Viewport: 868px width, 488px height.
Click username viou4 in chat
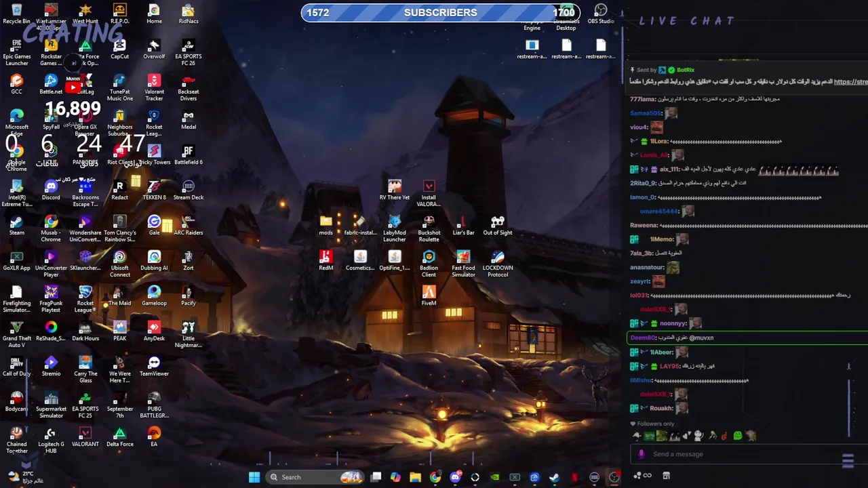click(639, 127)
